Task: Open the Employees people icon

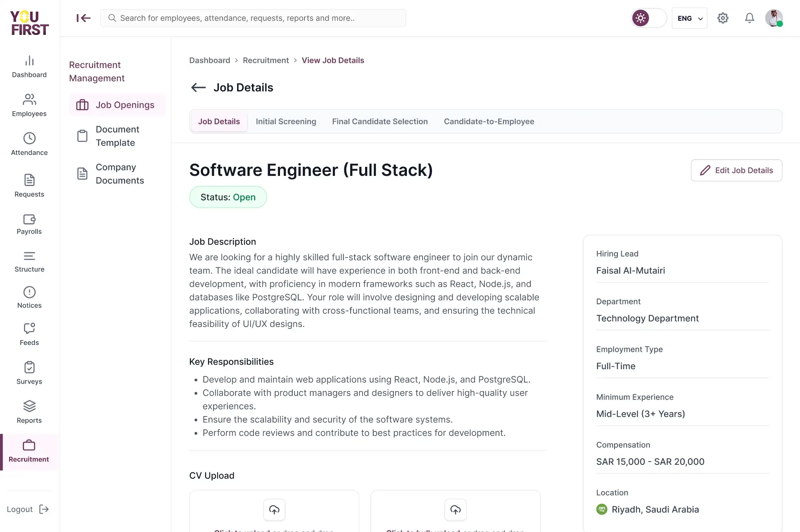Action: pos(29,99)
